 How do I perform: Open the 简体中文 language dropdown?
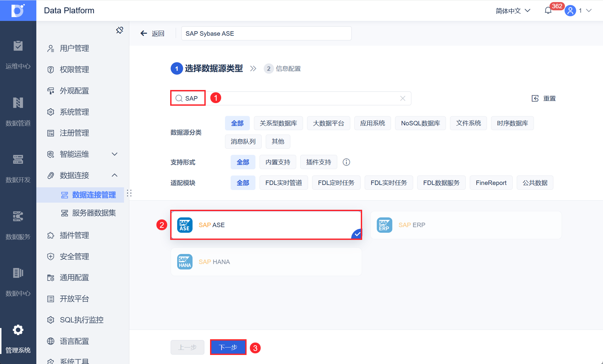point(513,11)
